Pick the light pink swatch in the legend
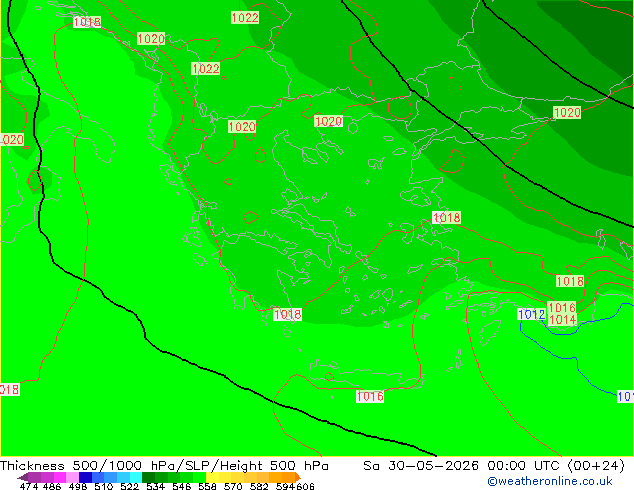The width and height of the screenshot is (634, 490). click(x=72, y=477)
